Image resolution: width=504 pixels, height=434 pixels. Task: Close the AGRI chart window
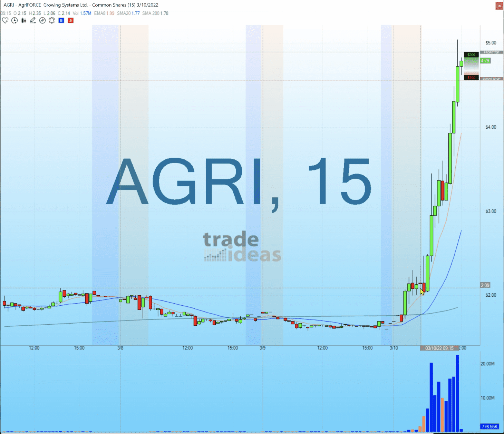click(499, 6)
